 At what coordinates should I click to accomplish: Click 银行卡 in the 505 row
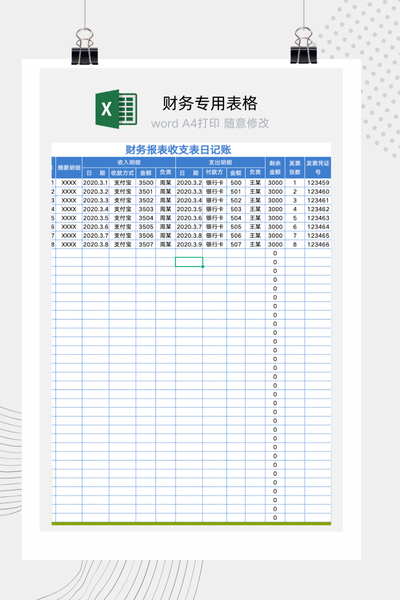pos(214,227)
